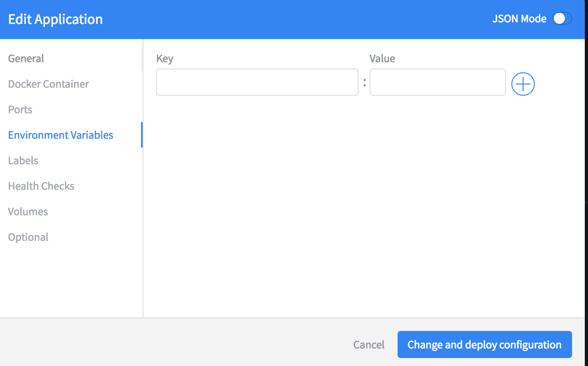Open the Optional settings section
This screenshot has width=588, height=366.
tap(28, 237)
